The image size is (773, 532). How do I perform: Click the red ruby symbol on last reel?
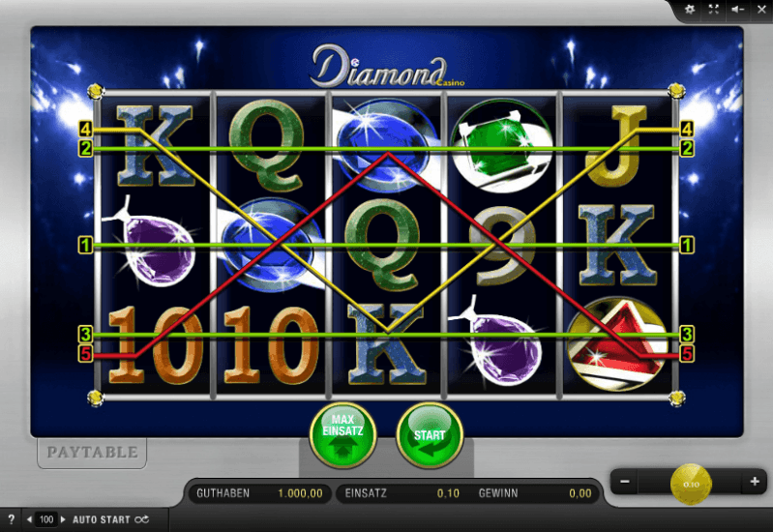617,344
